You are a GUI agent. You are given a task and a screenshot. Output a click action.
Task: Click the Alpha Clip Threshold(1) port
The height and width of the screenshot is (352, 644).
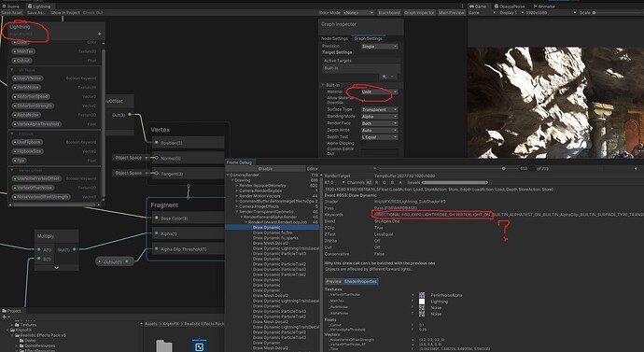[x=156, y=249]
